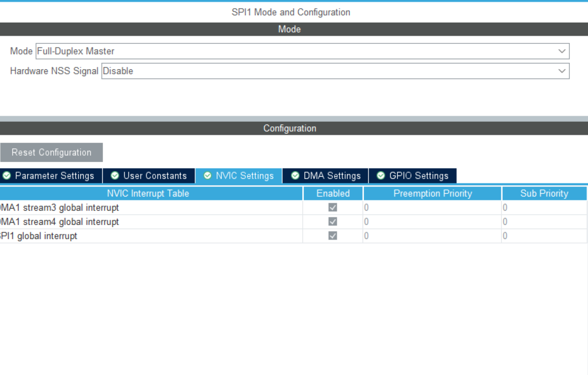
Task: Click the check badge on DMA Settings tab
Action: (294, 176)
